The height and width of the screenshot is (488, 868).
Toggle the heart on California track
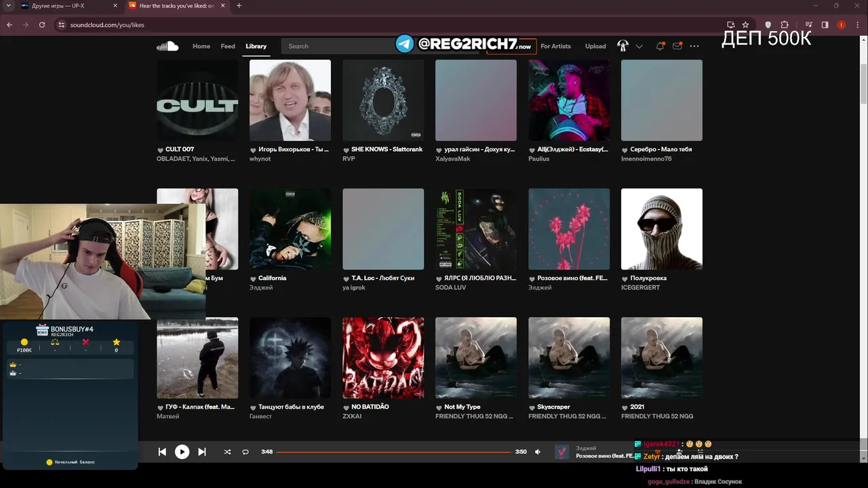tap(253, 279)
